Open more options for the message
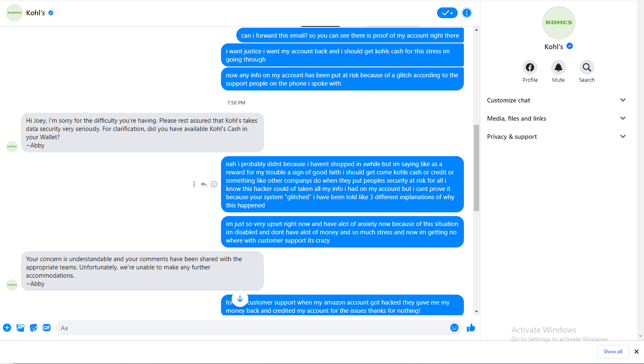This screenshot has height=364, width=644. coord(194,184)
